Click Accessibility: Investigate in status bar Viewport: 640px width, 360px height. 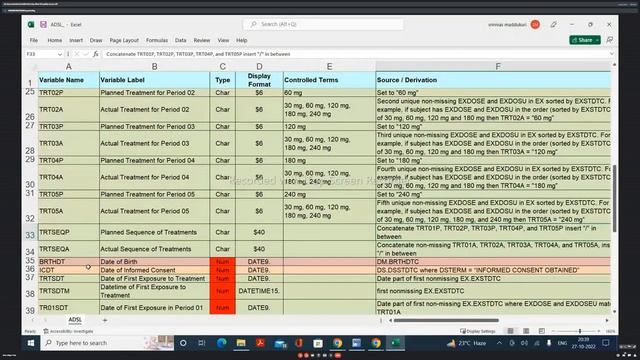click(x=68, y=331)
